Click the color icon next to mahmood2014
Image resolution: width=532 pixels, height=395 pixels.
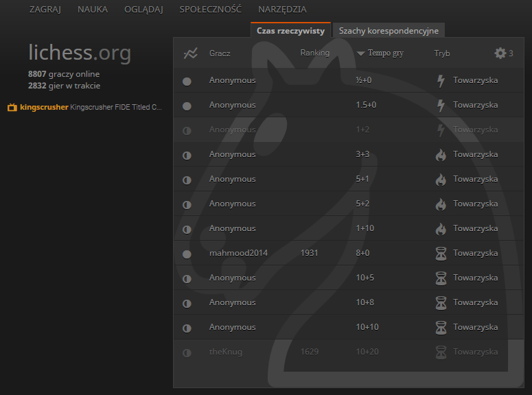tap(187, 254)
